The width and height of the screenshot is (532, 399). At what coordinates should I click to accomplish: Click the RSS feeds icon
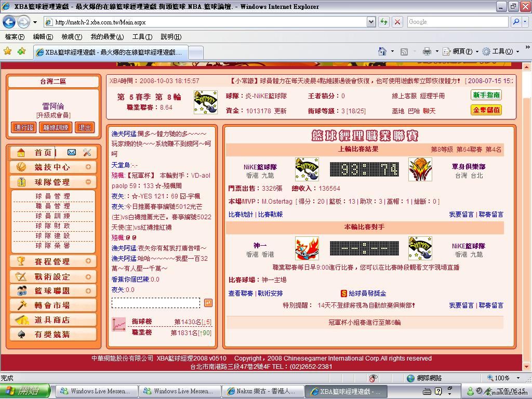[404, 51]
